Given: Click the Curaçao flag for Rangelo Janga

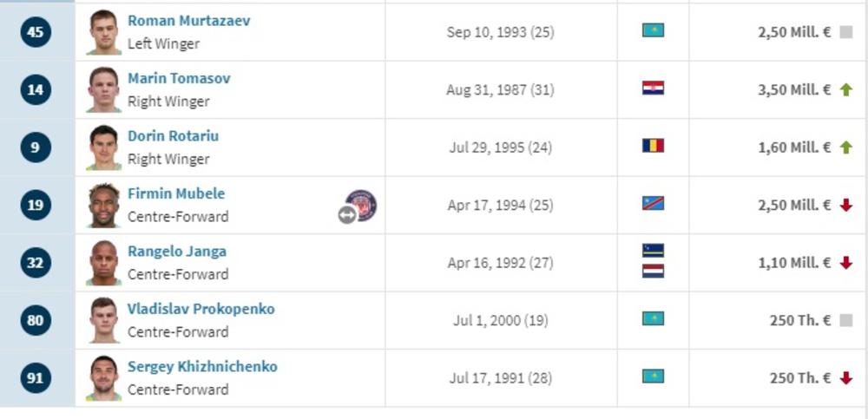Looking at the screenshot, I should click(653, 250).
